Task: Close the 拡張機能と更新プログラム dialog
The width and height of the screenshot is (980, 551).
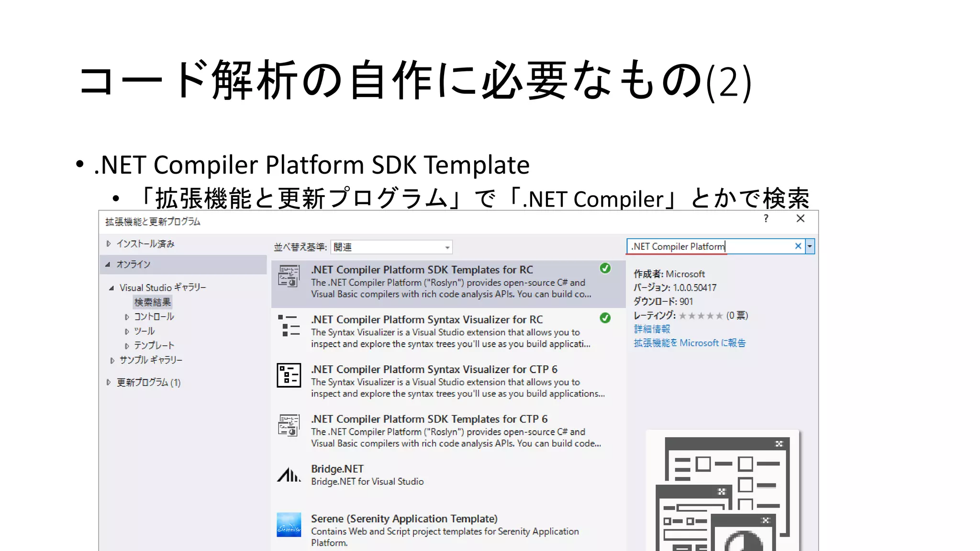Action: [x=801, y=219]
